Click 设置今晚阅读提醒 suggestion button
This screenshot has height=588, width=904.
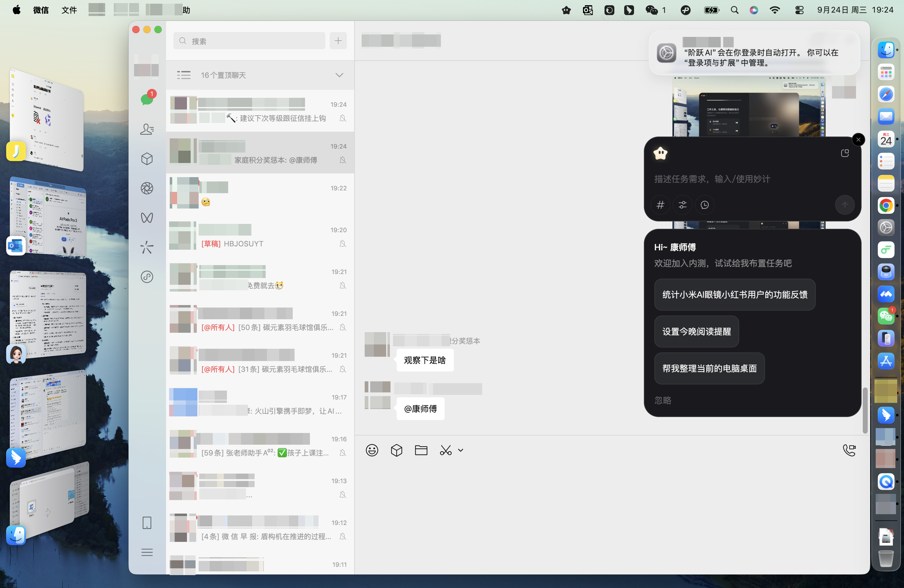click(x=696, y=331)
